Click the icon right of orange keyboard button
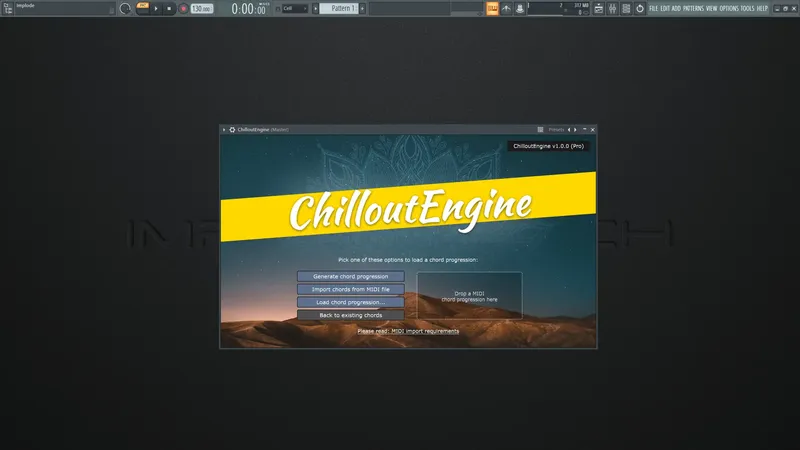800x450 pixels. [506, 9]
